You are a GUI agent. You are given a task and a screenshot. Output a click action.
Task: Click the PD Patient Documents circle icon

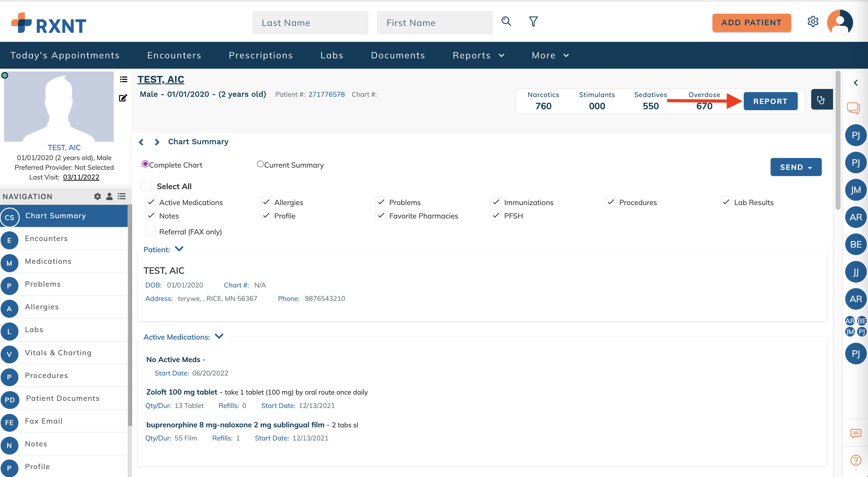tap(9, 400)
